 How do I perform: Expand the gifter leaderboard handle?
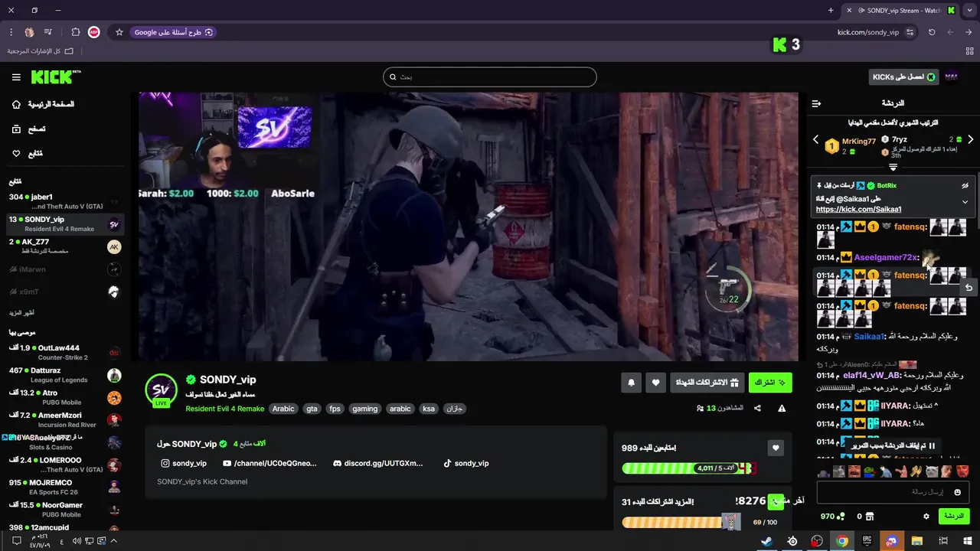pyautogui.click(x=893, y=167)
